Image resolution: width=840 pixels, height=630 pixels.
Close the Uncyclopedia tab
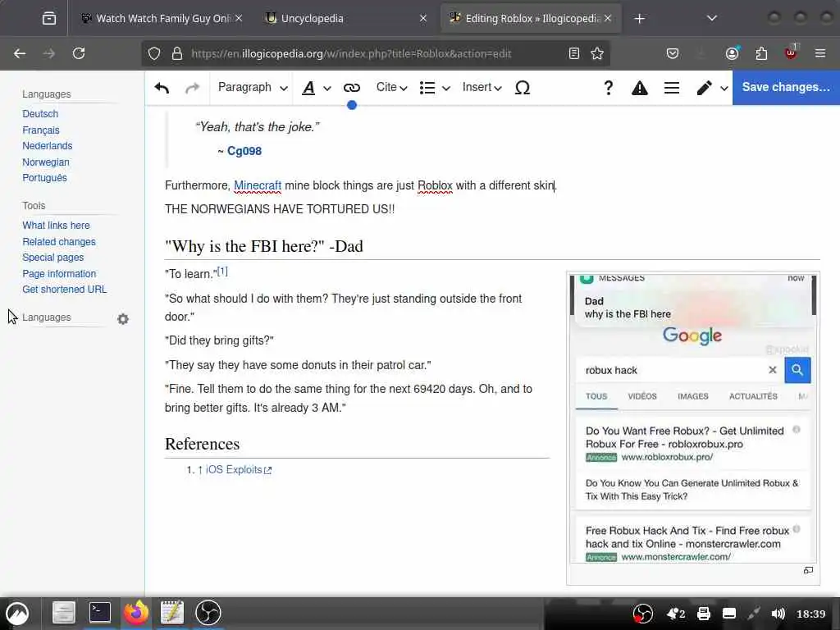[423, 19]
